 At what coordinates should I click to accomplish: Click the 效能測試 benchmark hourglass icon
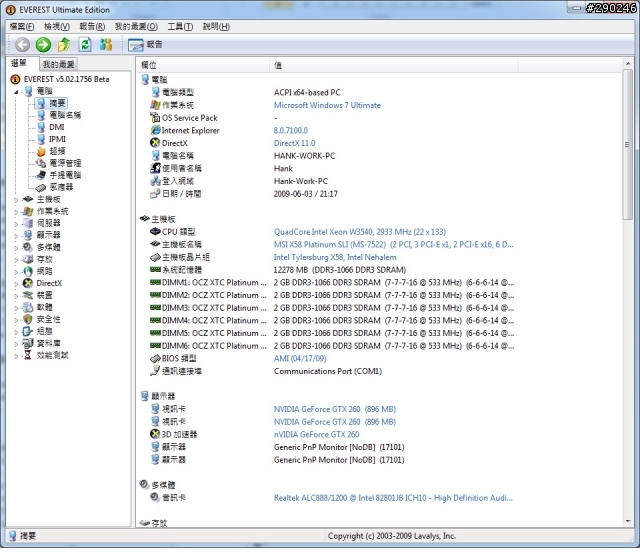tap(28, 355)
